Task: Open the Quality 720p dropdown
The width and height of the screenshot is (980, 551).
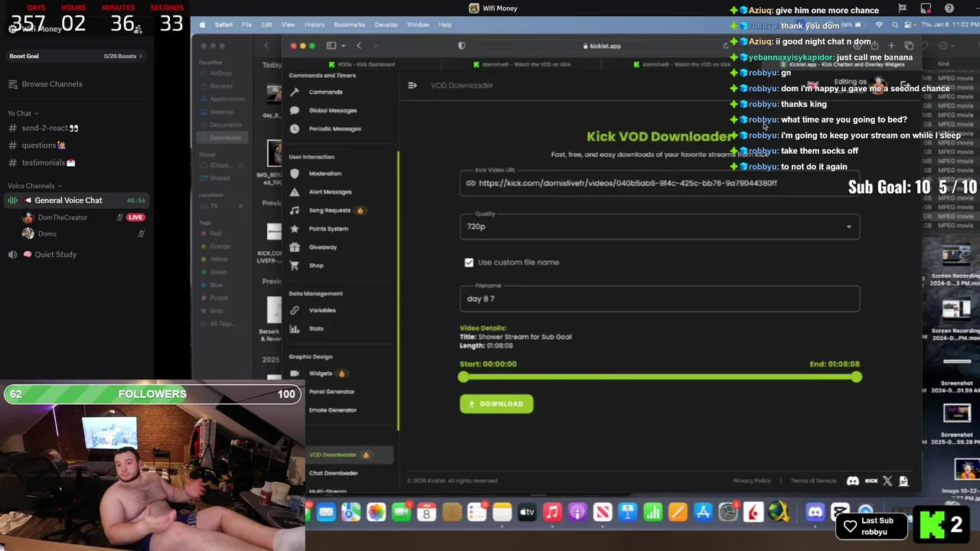Action: 659,227
